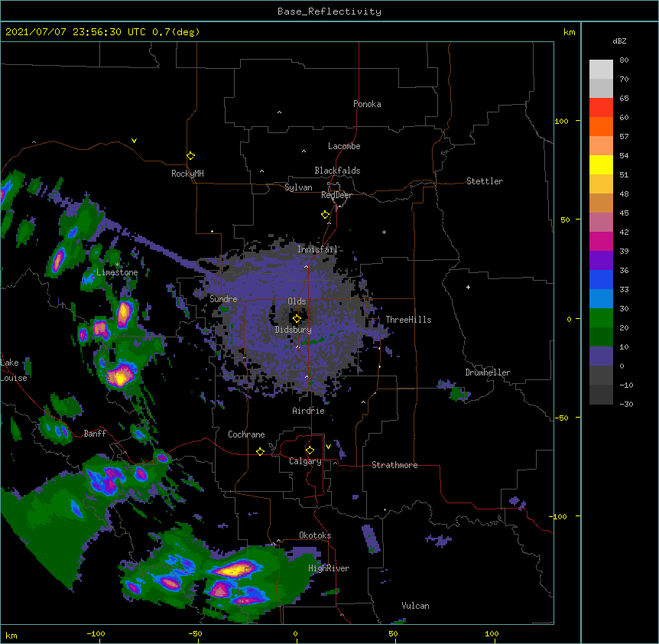Click the Calgary city label
Viewport: 659px width, 644px height.
point(305,461)
